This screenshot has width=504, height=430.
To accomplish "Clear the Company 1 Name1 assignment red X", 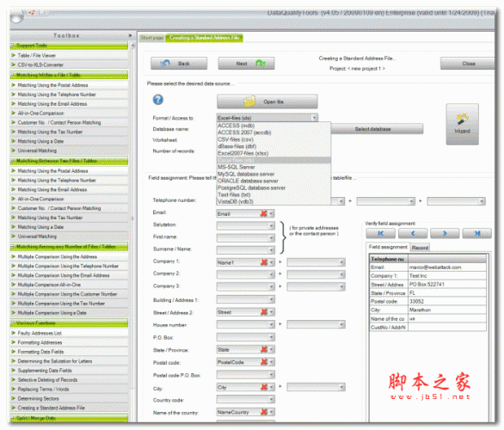I will [264, 262].
